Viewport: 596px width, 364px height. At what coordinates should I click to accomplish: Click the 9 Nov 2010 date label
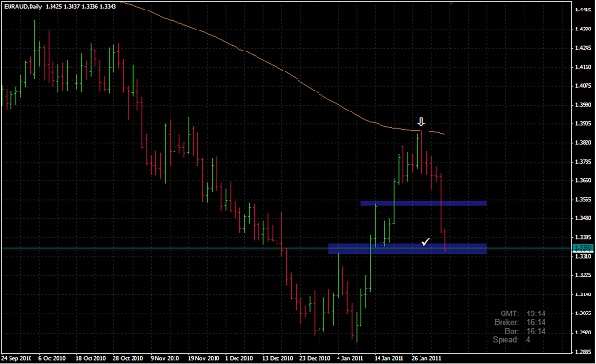165,358
